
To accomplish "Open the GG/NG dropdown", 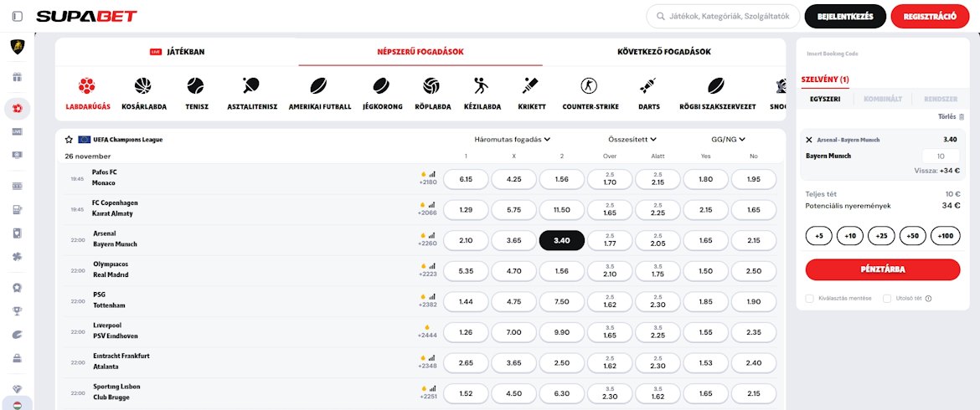I will point(728,139).
